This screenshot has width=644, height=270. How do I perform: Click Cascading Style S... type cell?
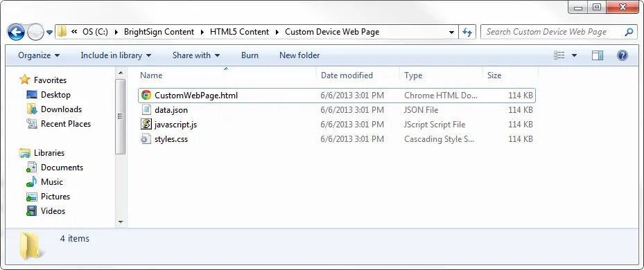point(439,139)
